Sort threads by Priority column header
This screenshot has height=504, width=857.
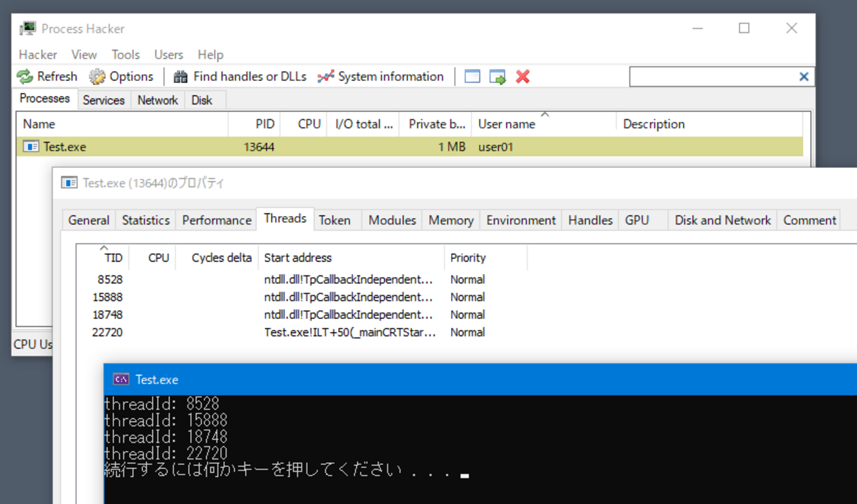pyautogui.click(x=486, y=258)
